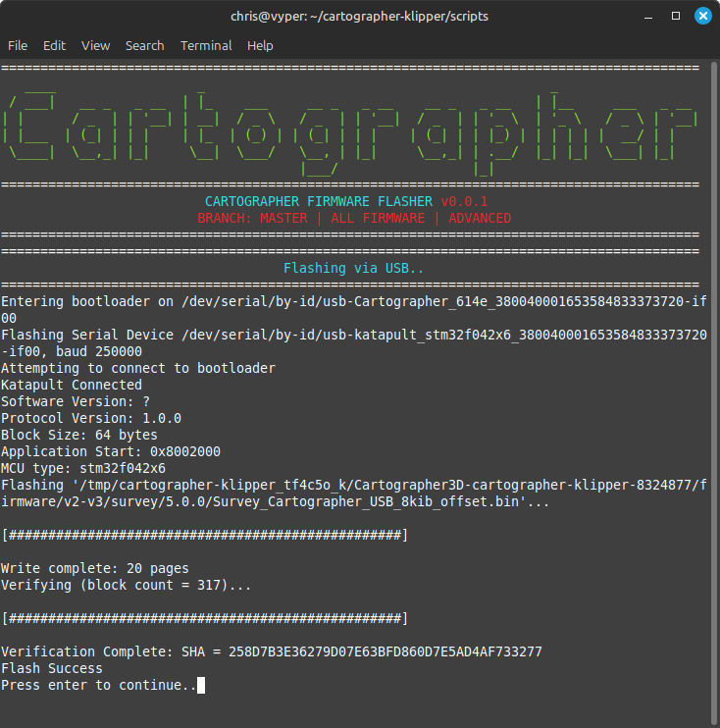
Task: Open the File menu
Action: pyautogui.click(x=18, y=46)
